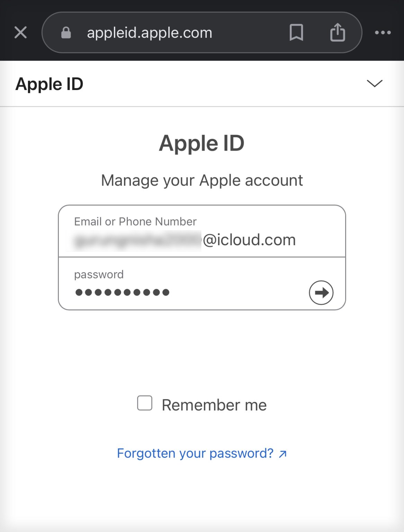
Task: Open the browser overflow menu
Action: tap(383, 32)
